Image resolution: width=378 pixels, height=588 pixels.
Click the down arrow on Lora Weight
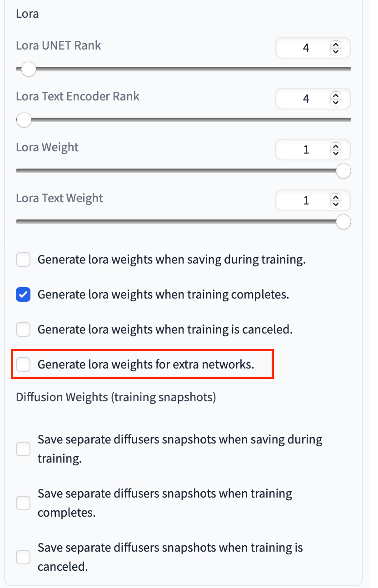336,153
